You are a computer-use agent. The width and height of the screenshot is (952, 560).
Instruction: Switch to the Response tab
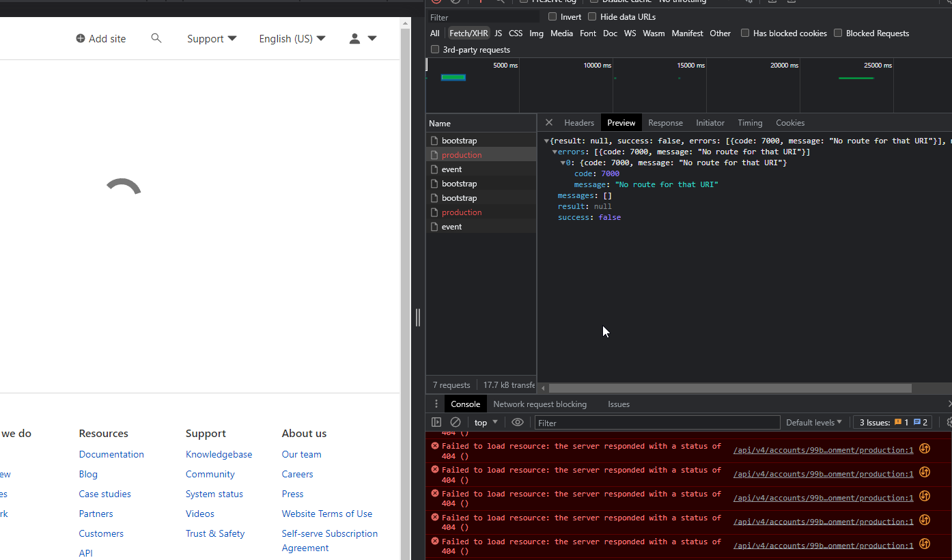[665, 123]
